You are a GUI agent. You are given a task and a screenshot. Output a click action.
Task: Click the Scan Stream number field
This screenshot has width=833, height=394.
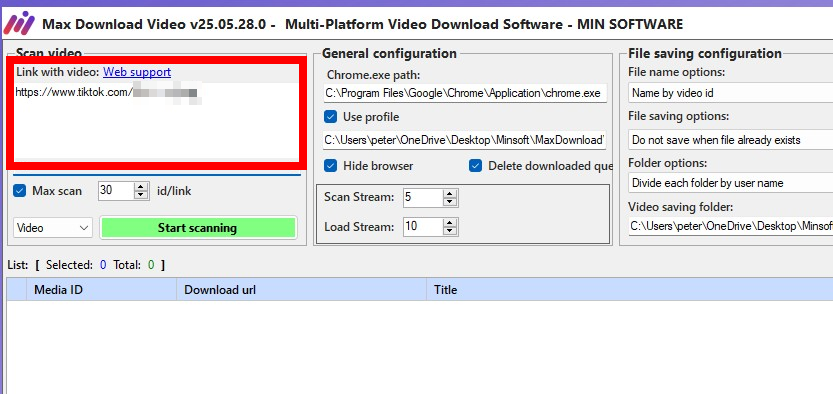click(x=423, y=198)
